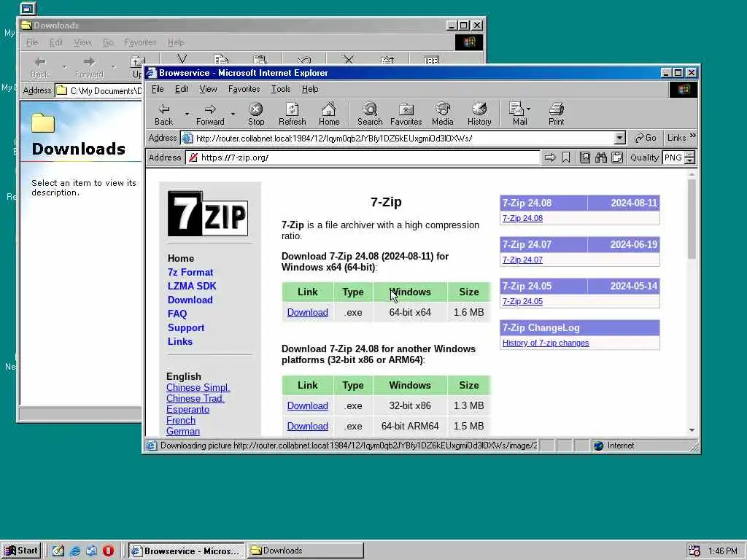The image size is (747, 560).
Task: Click the Back button in Downloads window
Action: point(39,66)
